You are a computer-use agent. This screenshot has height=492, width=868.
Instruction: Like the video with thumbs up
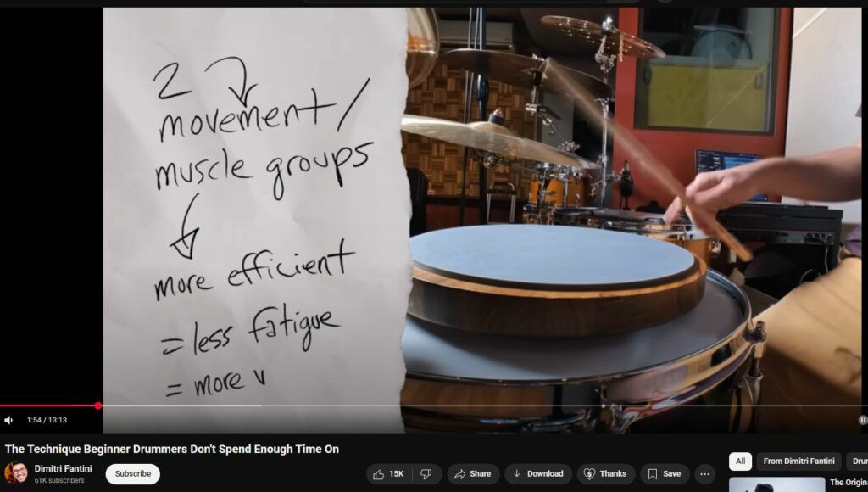[388, 474]
